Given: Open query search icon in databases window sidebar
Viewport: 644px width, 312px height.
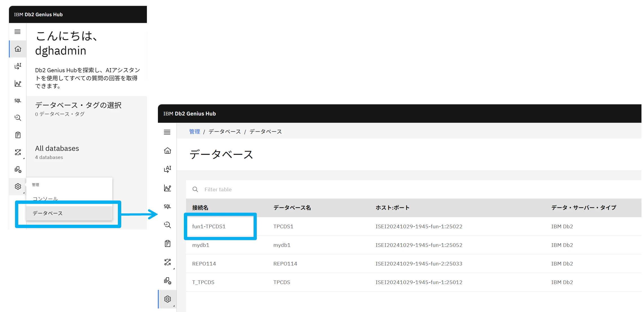Looking at the screenshot, I should click(x=167, y=225).
